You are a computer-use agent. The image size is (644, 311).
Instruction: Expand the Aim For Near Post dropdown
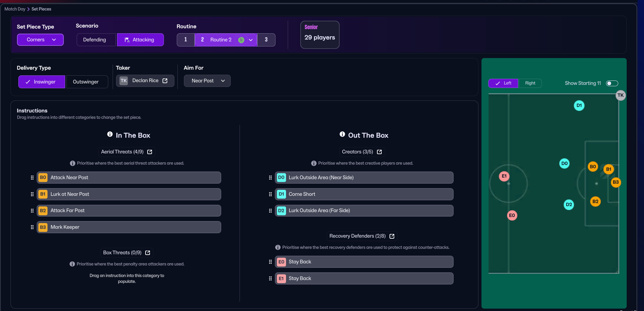[207, 81]
